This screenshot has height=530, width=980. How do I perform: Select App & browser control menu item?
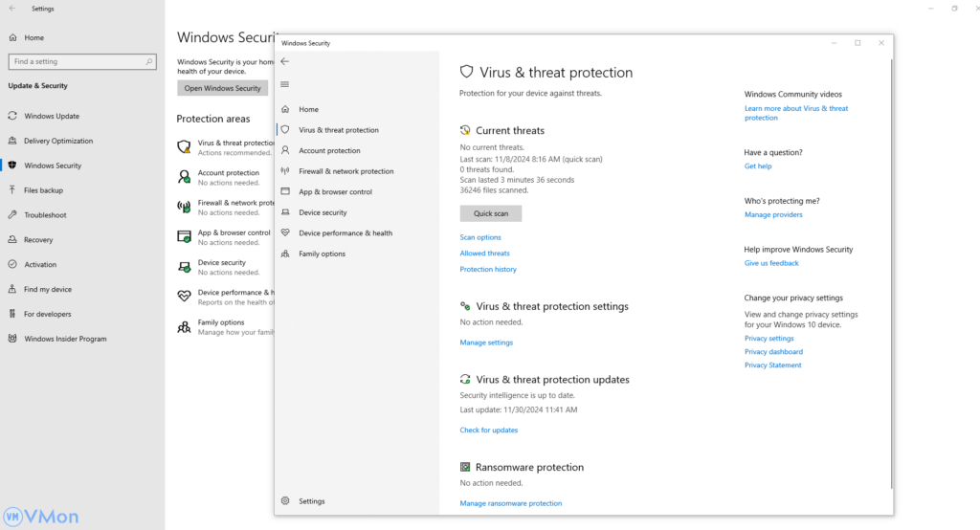point(336,192)
